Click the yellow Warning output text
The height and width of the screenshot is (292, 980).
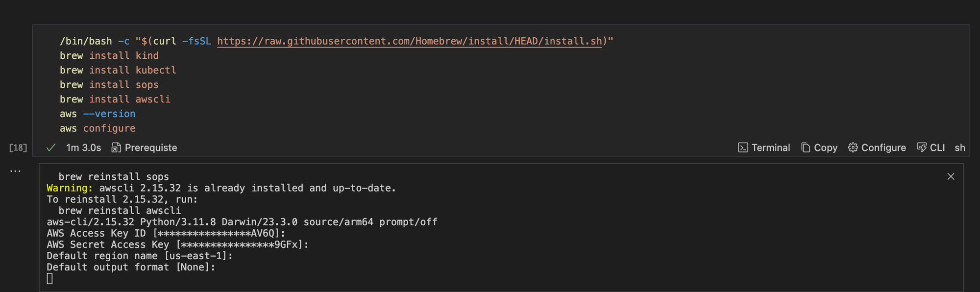click(x=70, y=188)
